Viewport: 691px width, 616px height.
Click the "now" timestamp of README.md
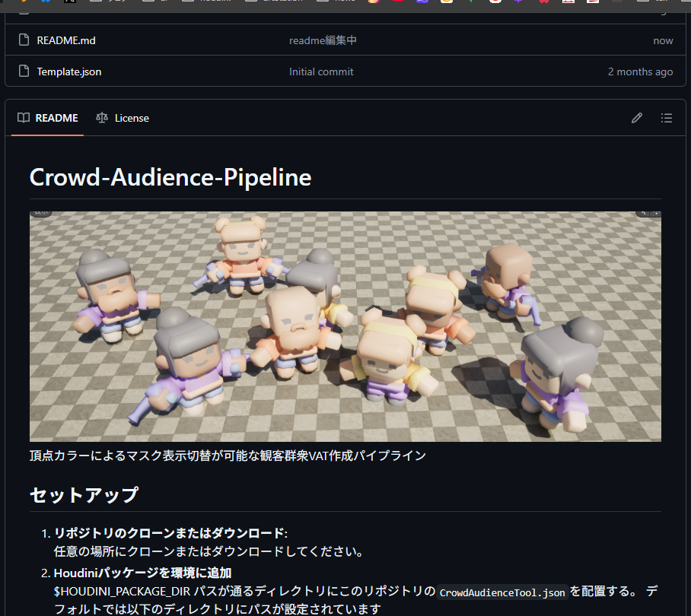[x=663, y=41]
